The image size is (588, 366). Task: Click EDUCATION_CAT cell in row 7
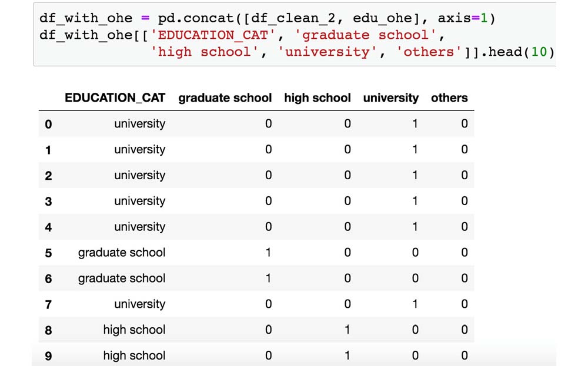pos(139,304)
